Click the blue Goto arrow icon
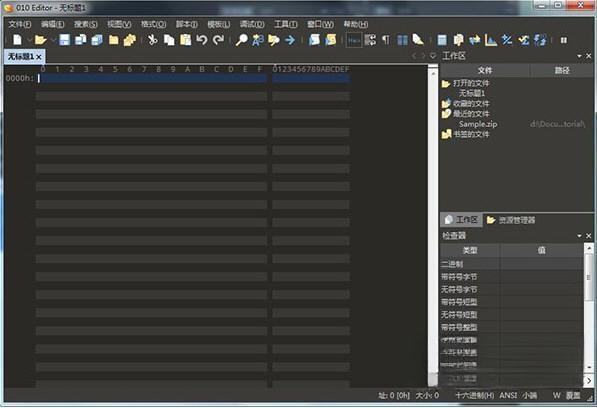This screenshot has height=408, width=597. click(x=290, y=40)
